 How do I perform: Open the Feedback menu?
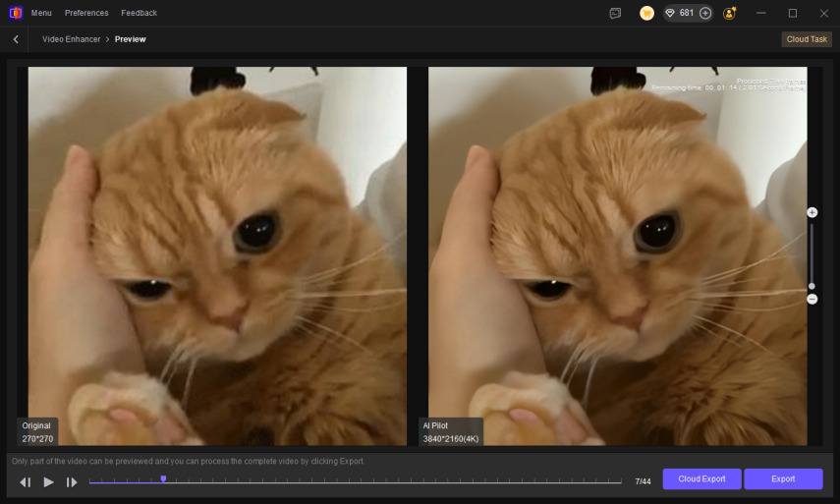pyautogui.click(x=139, y=13)
